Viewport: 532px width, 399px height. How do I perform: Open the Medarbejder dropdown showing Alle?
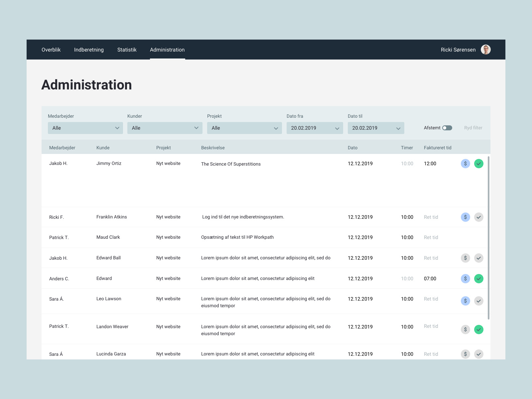(x=85, y=128)
